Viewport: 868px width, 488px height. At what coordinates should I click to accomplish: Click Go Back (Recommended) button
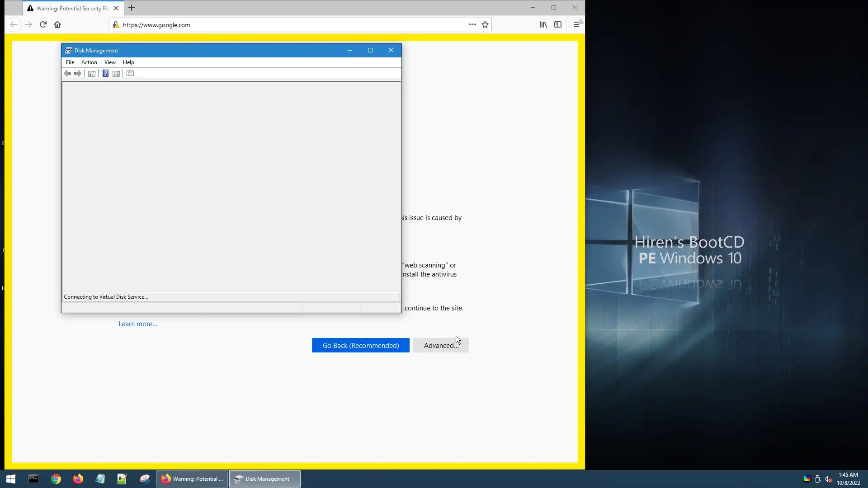[x=360, y=346]
